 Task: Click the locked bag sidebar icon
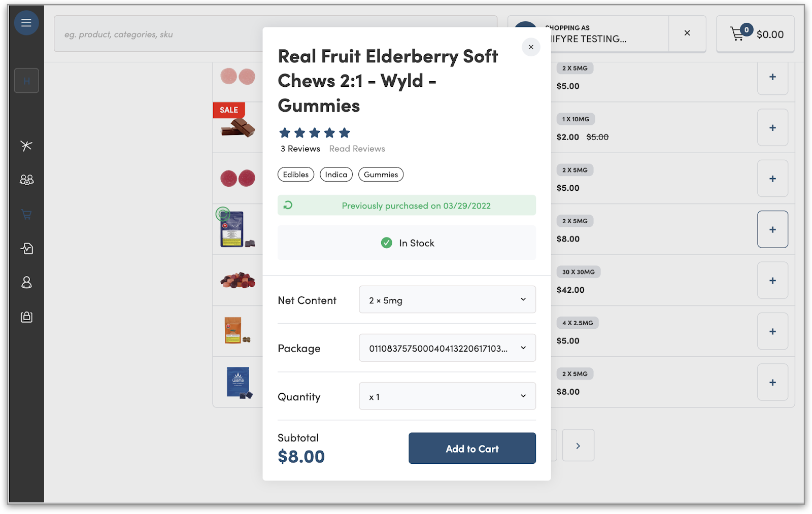[x=26, y=317]
